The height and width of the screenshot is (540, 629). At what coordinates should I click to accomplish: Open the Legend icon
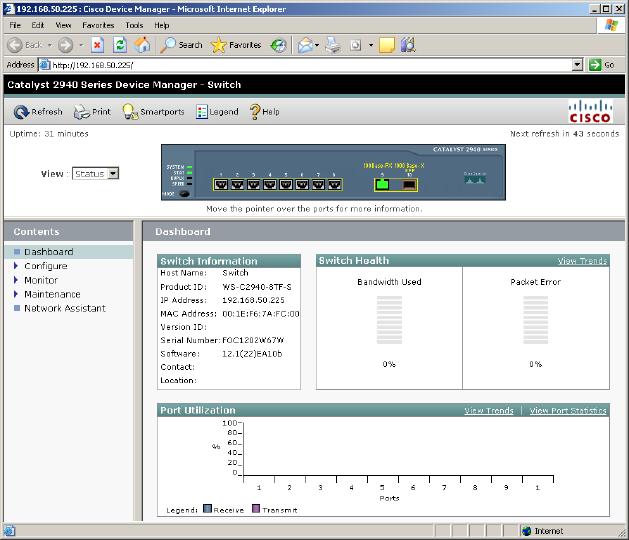pos(201,112)
